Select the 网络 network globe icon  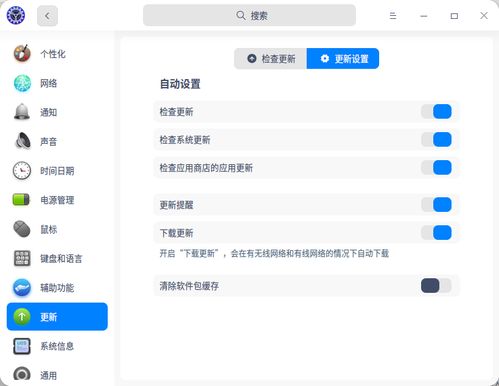[x=22, y=83]
